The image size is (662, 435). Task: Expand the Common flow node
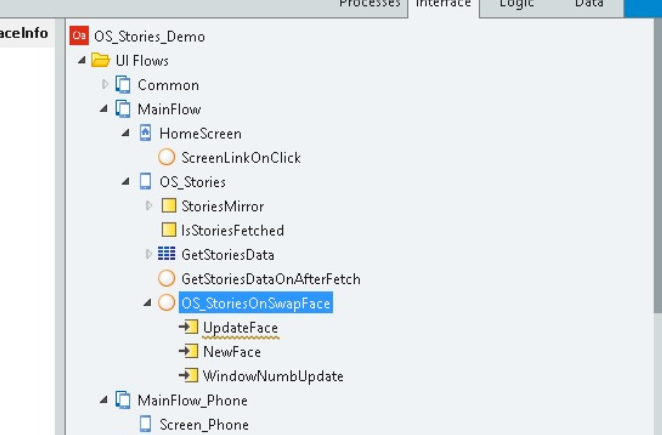(105, 85)
